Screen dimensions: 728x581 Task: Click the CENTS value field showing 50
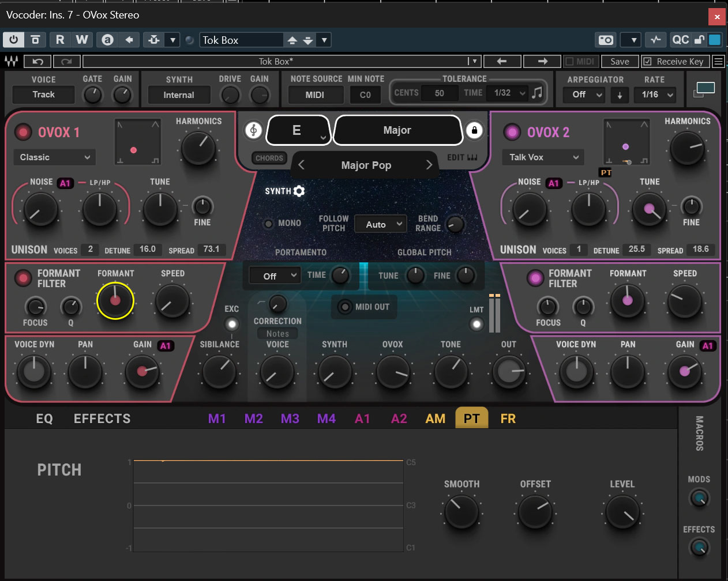click(x=440, y=93)
